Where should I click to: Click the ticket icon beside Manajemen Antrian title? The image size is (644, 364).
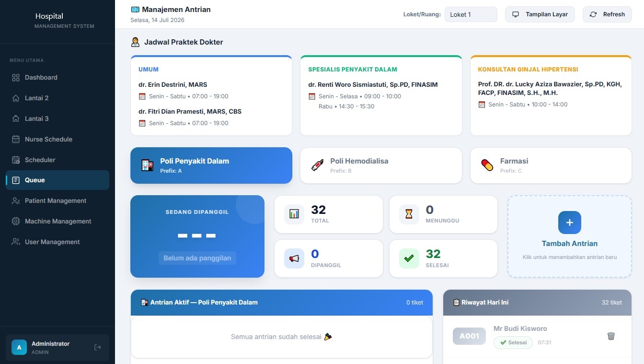click(x=135, y=10)
